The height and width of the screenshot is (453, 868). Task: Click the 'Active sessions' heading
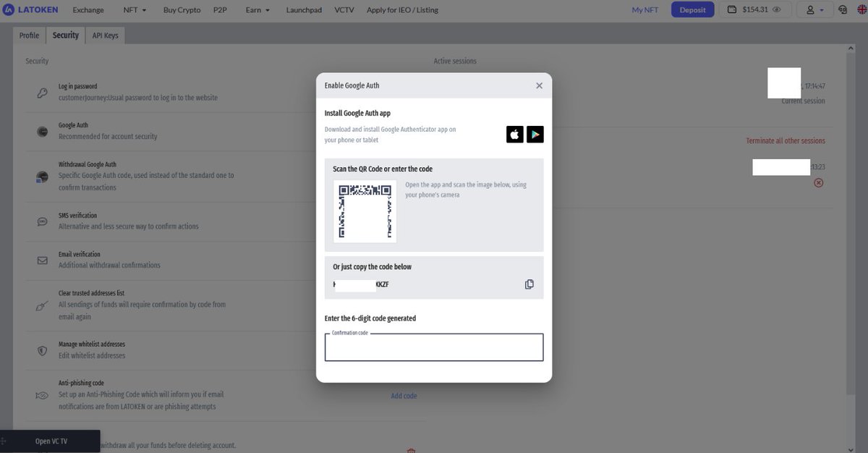pos(455,61)
